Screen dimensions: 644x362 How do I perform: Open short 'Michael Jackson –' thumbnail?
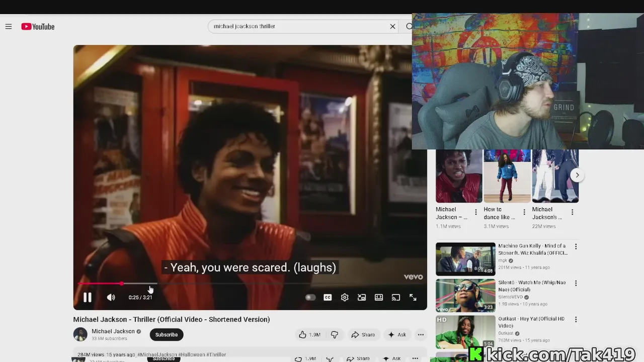pos(459,176)
